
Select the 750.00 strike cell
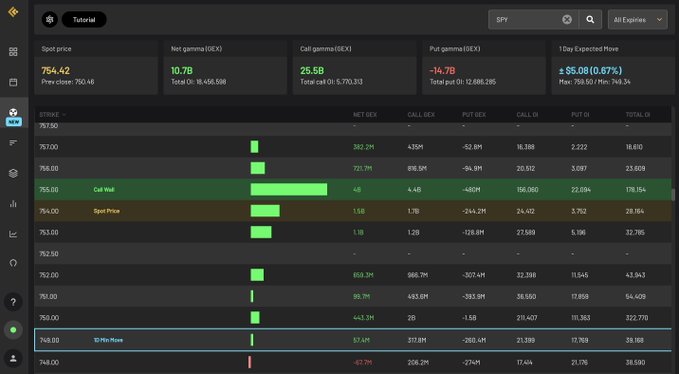tap(48, 318)
